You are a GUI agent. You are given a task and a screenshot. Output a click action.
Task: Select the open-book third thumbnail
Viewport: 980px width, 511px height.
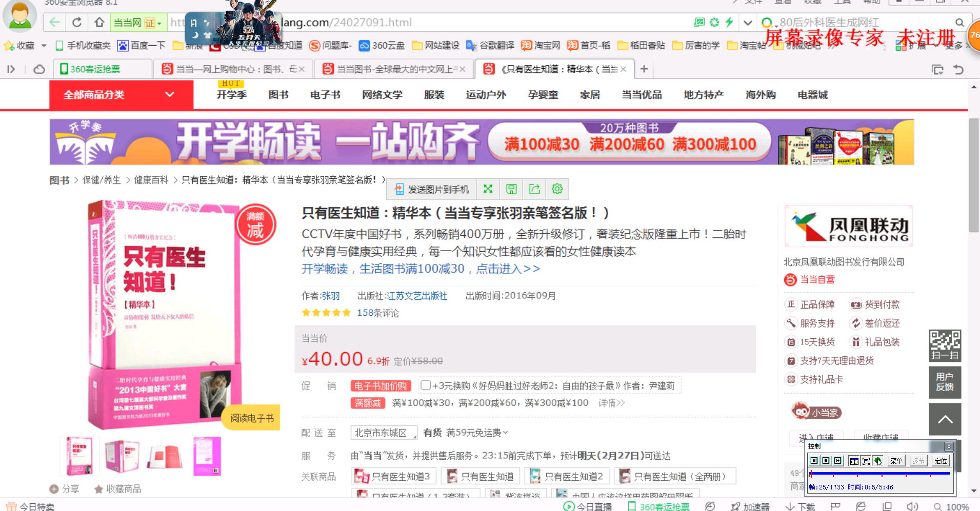[165, 456]
